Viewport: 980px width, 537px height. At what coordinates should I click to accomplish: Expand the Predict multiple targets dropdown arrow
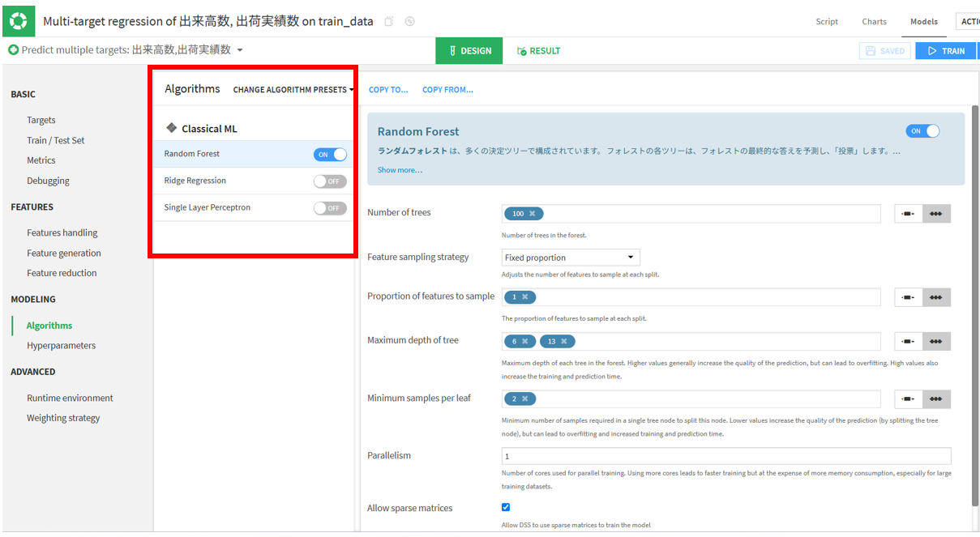(240, 50)
